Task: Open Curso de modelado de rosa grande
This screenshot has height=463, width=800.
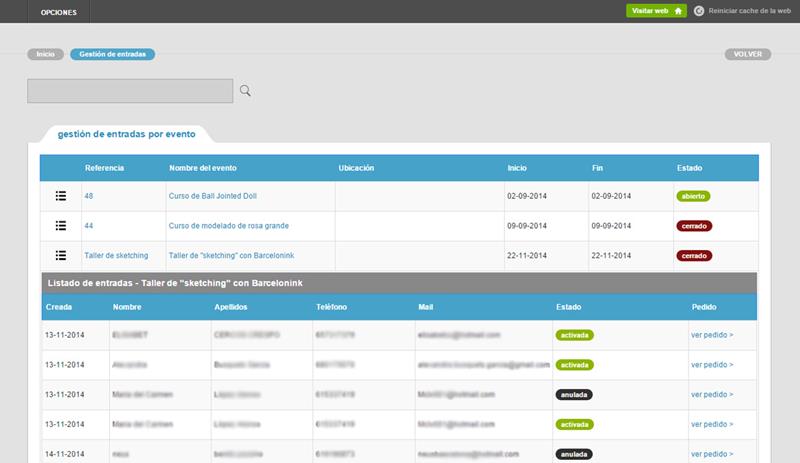Action: 228,226
